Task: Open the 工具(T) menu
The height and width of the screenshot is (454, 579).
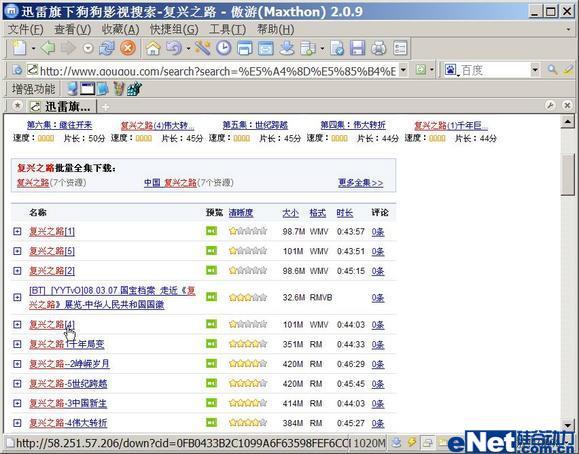Action: point(227,29)
